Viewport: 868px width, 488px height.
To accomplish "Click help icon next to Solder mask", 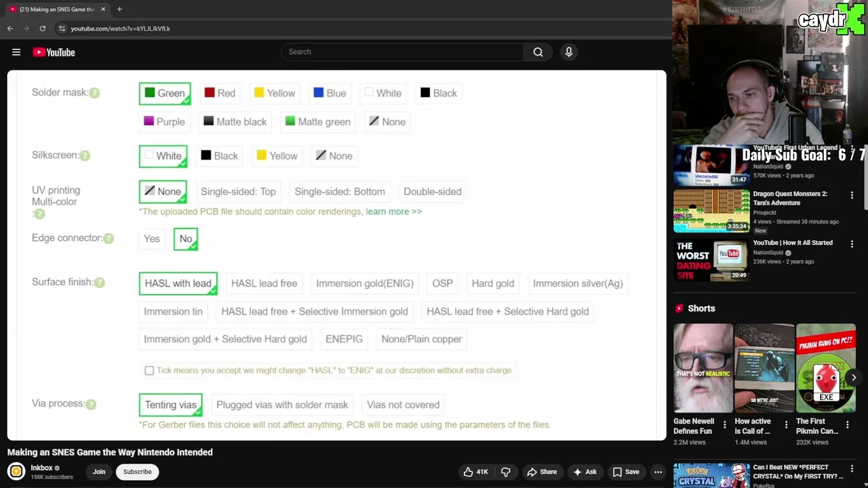I will [94, 93].
